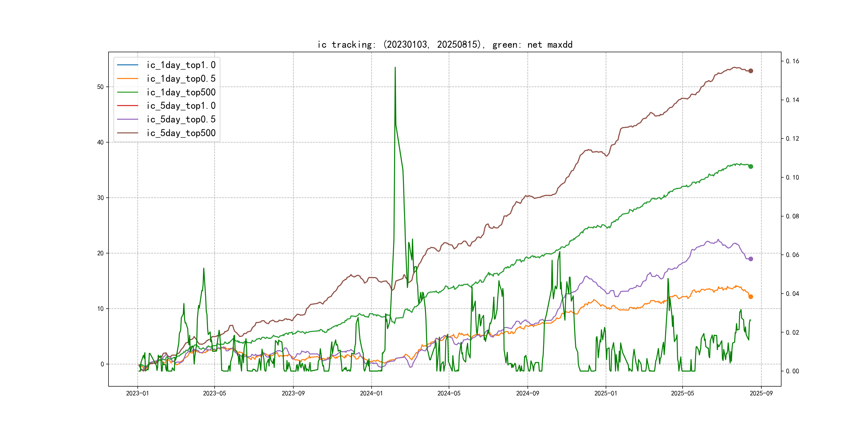This screenshot has width=868, height=434.
Task: Click the green endpoint dot of ic_1day_top500
Action: pos(750,166)
